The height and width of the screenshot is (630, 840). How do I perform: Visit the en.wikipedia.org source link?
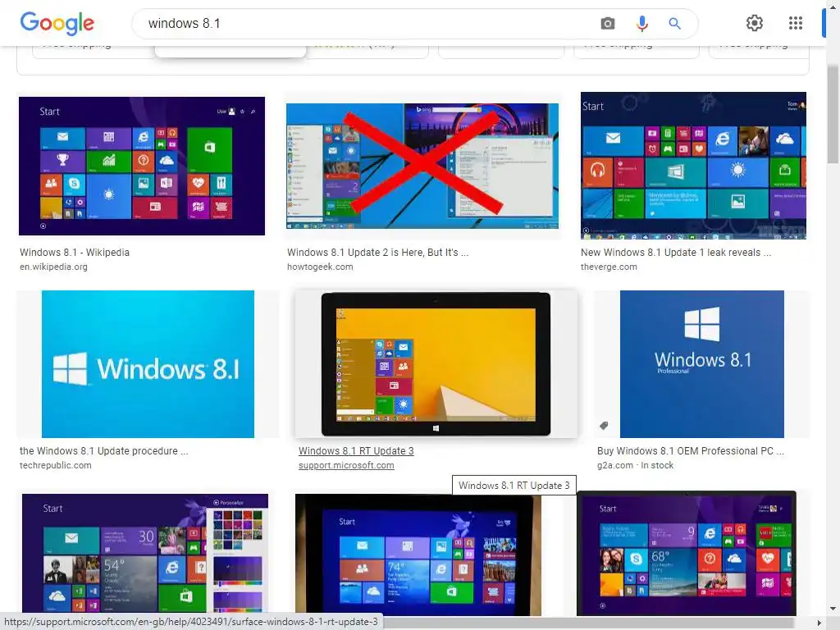tap(53, 267)
